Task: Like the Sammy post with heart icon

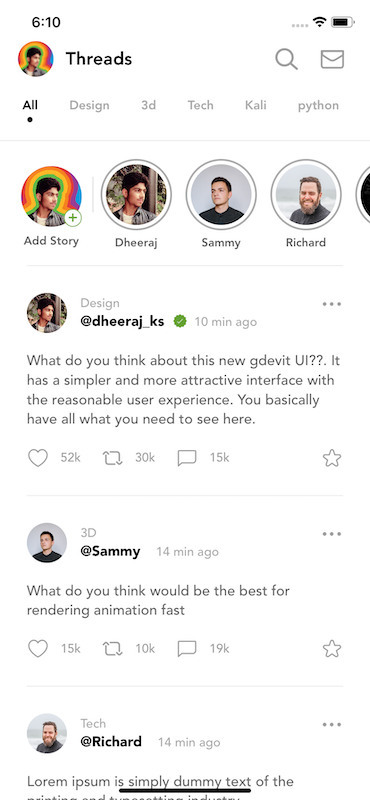Action: coord(38,649)
